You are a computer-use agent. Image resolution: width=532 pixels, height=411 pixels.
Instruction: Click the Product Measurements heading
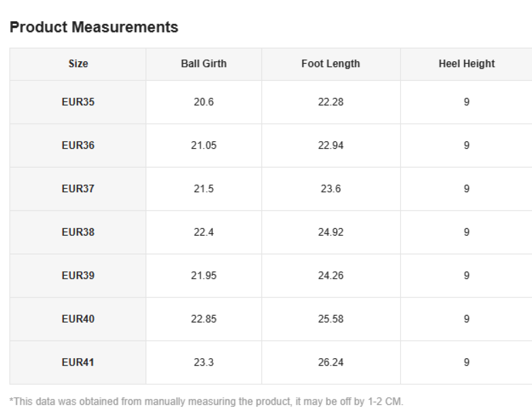[94, 27]
